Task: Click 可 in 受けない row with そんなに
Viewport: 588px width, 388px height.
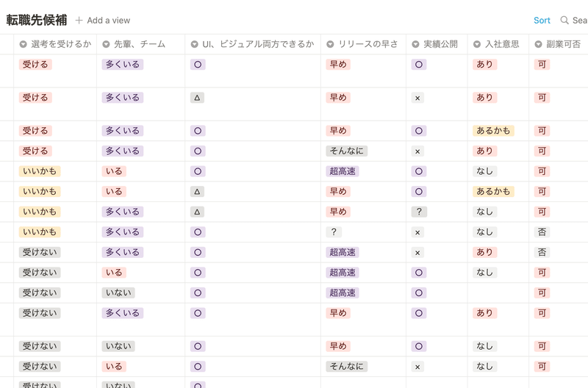Action: pyautogui.click(x=542, y=366)
